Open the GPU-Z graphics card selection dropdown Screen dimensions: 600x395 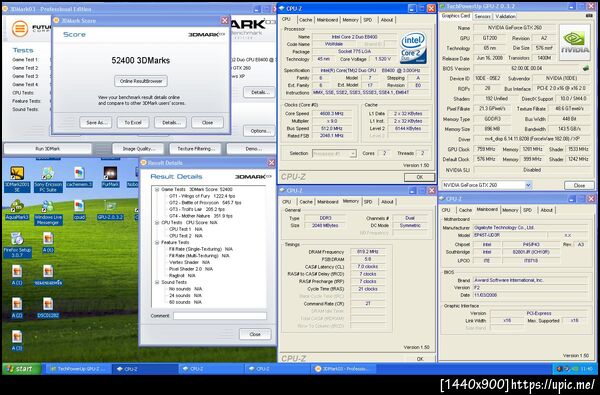(528, 185)
